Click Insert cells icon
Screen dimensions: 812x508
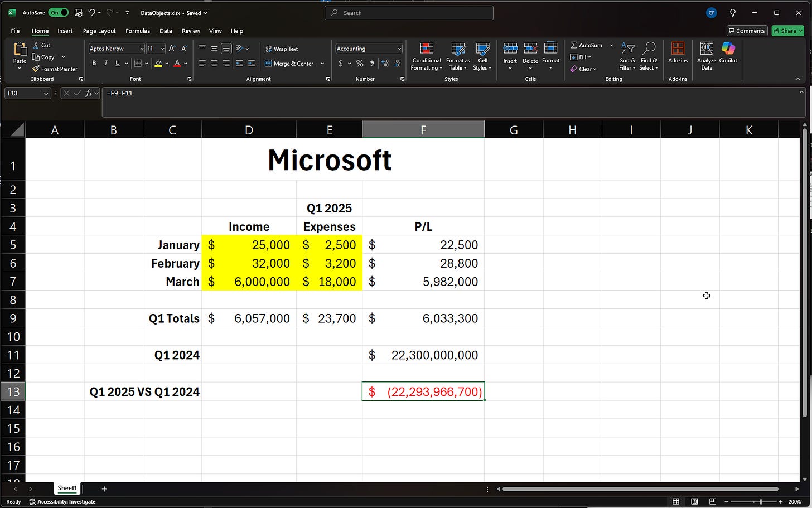(x=510, y=49)
